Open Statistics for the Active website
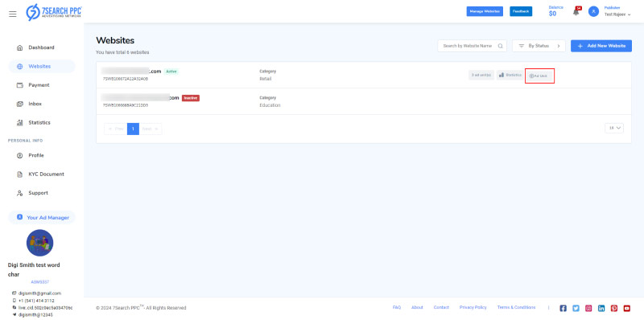The image size is (644, 320). pyautogui.click(x=510, y=75)
